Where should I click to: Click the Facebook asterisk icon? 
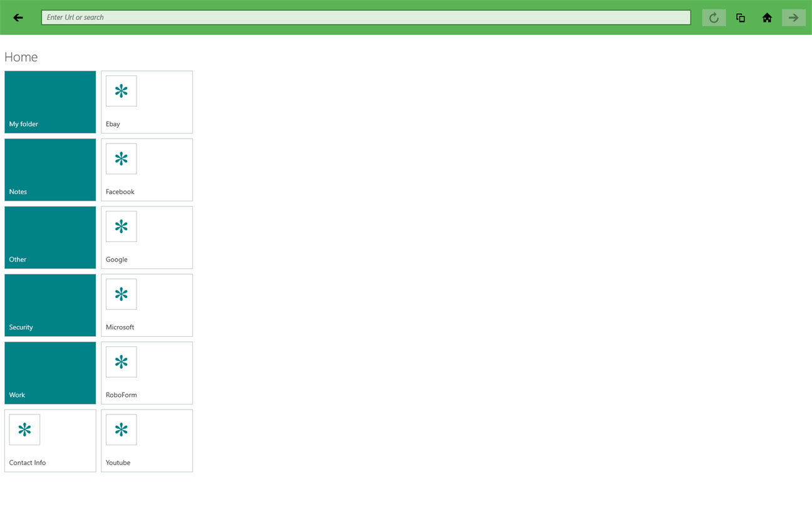tap(121, 159)
